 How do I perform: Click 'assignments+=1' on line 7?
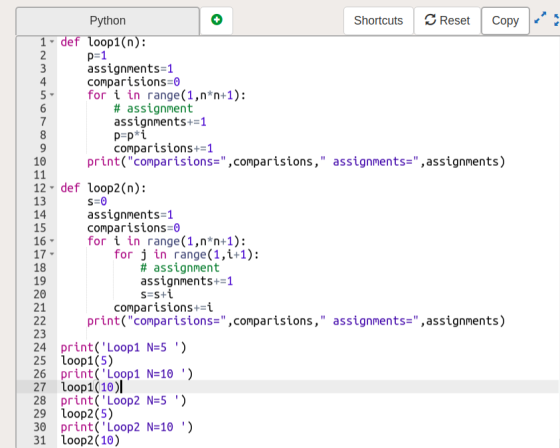tap(160, 122)
